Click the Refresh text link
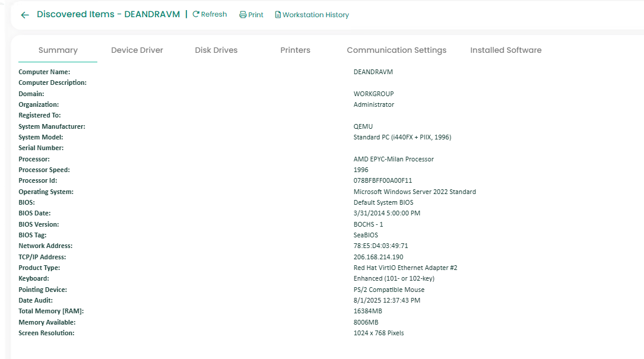 coord(214,14)
